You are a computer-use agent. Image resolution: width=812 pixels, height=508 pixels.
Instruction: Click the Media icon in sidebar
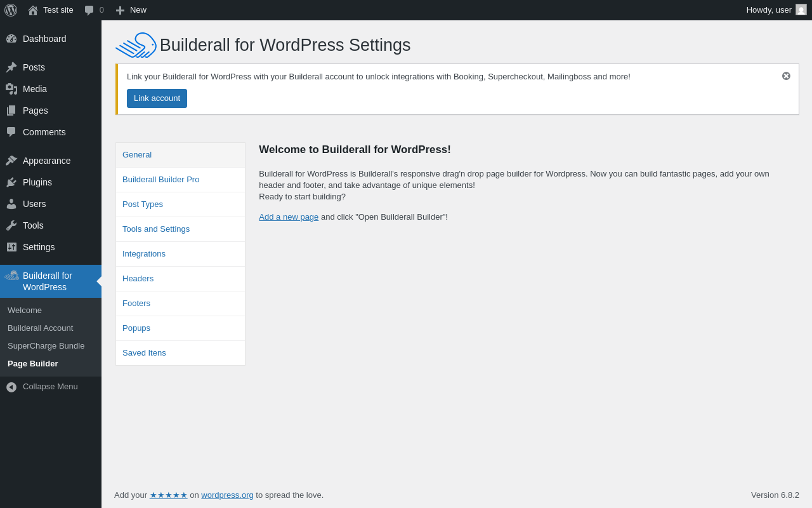click(x=11, y=89)
